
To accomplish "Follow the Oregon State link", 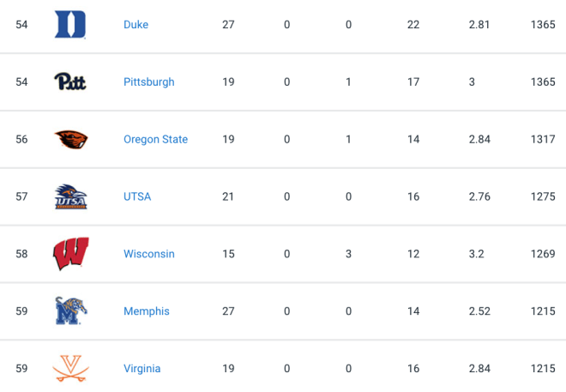I will click(155, 139).
